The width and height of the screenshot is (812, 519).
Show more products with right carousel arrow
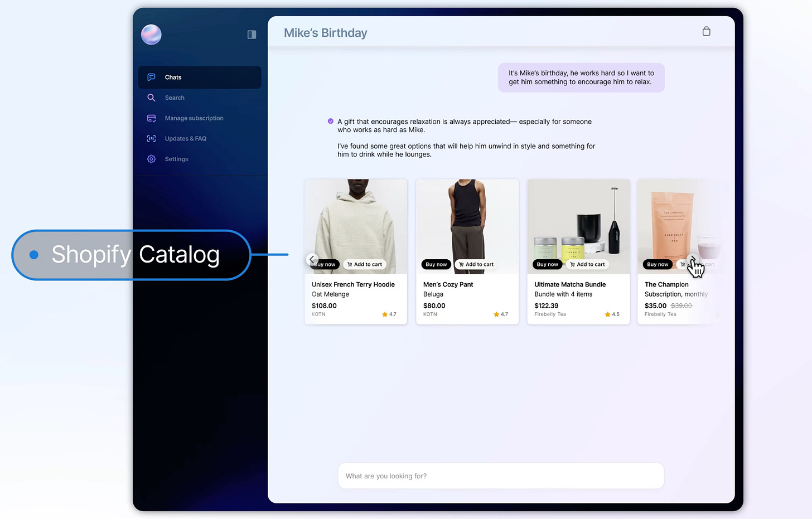tap(692, 259)
